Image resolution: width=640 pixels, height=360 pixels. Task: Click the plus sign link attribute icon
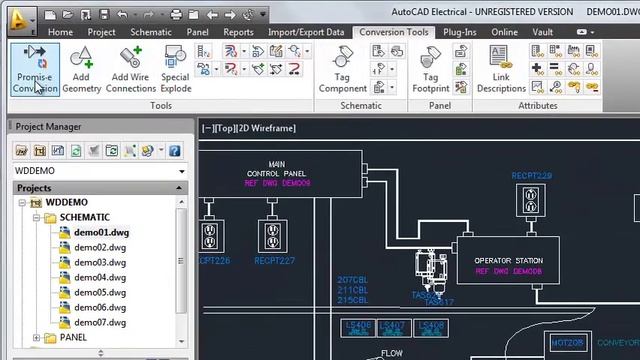537,69
